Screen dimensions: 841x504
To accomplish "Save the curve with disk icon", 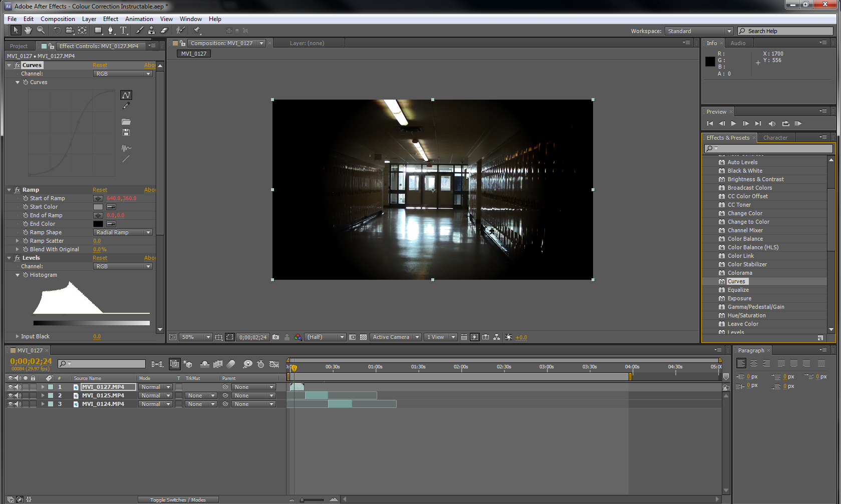I will (x=126, y=132).
